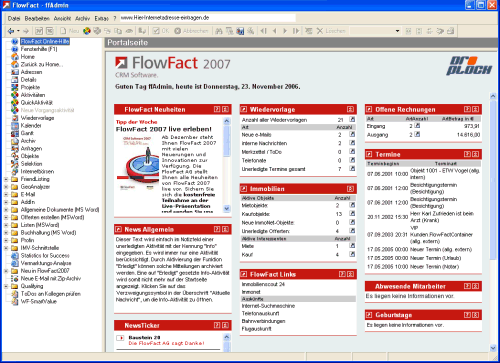
Task: Click close icon in Geburtstage header
Action: point(476,315)
